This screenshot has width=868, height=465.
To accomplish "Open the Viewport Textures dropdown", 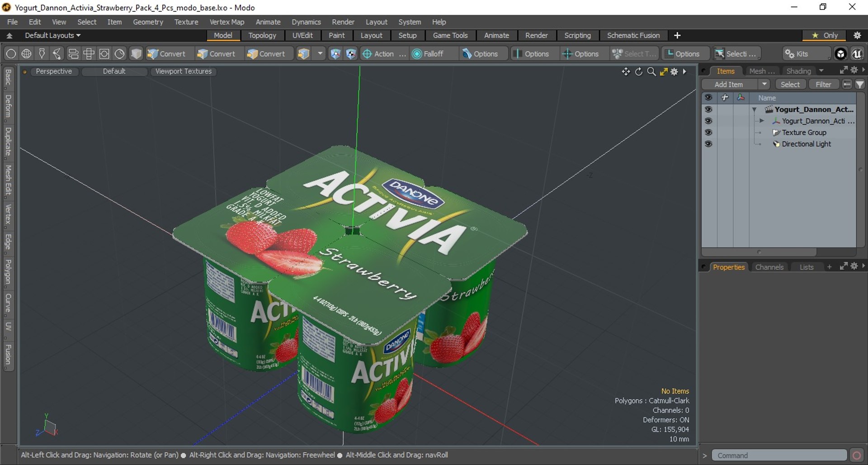I will (x=184, y=71).
